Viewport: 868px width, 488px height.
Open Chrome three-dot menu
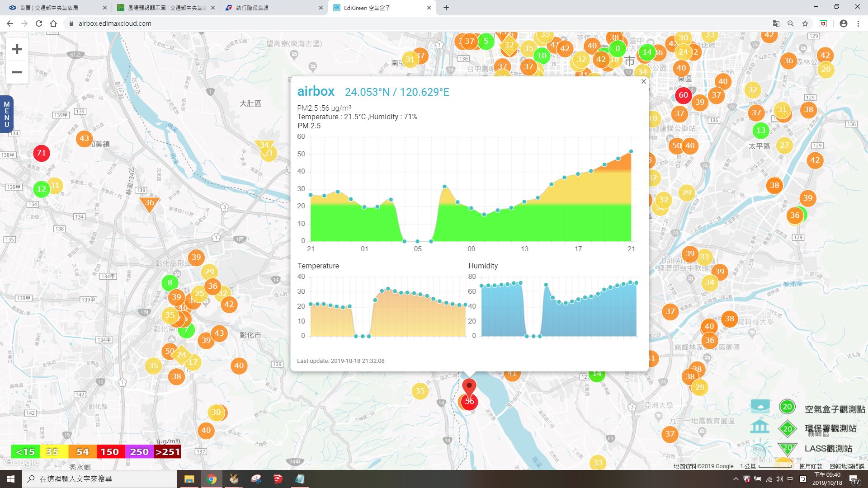(x=858, y=23)
